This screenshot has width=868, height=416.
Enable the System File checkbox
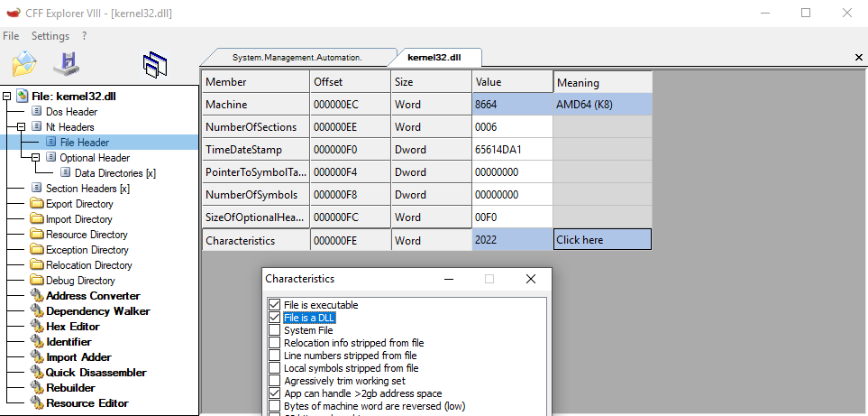[x=274, y=330]
